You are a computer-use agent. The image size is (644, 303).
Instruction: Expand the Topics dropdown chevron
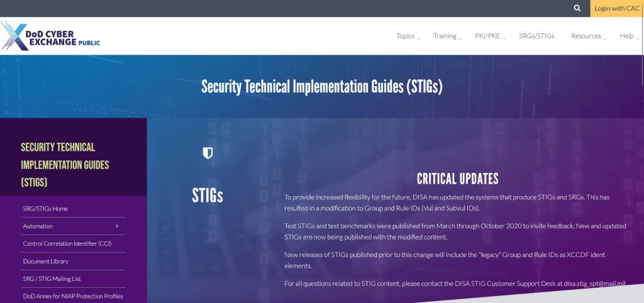click(x=418, y=38)
